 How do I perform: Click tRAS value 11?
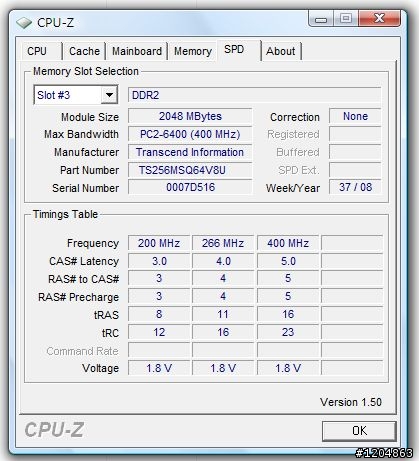pyautogui.click(x=223, y=314)
